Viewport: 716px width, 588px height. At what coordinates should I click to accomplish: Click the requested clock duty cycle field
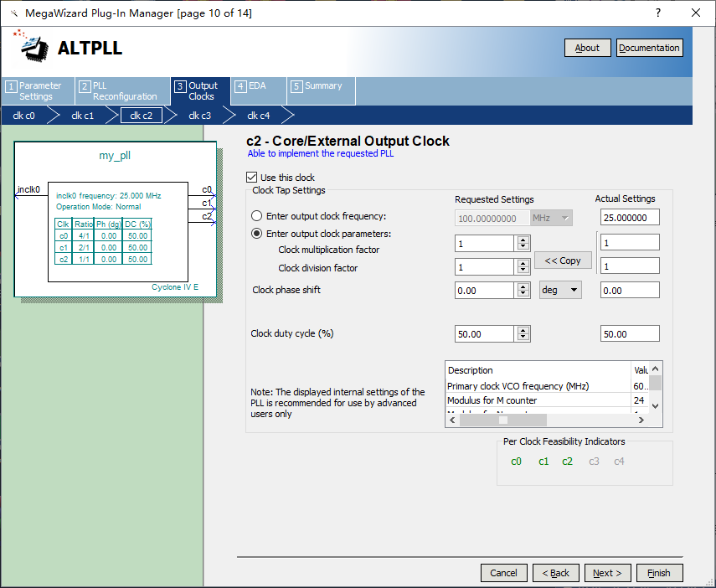(483, 333)
